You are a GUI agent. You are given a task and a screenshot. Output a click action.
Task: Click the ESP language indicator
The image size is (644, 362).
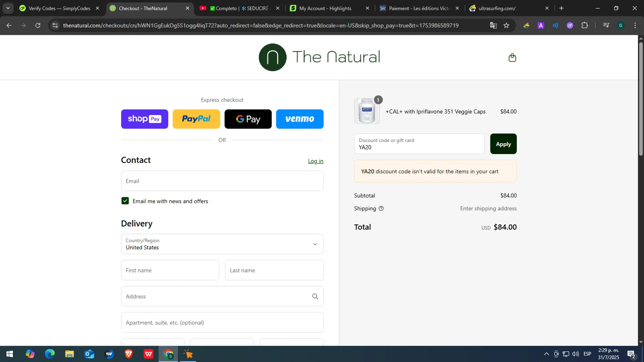tap(587, 354)
